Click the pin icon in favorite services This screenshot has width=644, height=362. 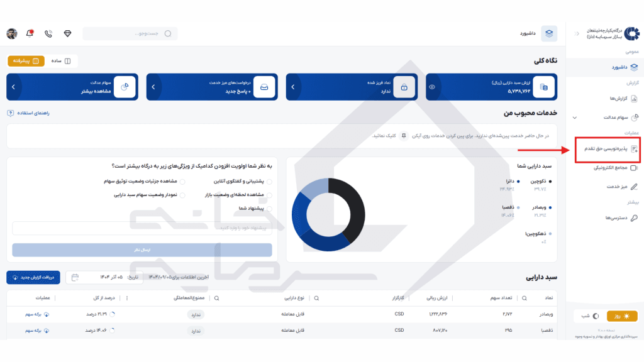pyautogui.click(x=404, y=135)
